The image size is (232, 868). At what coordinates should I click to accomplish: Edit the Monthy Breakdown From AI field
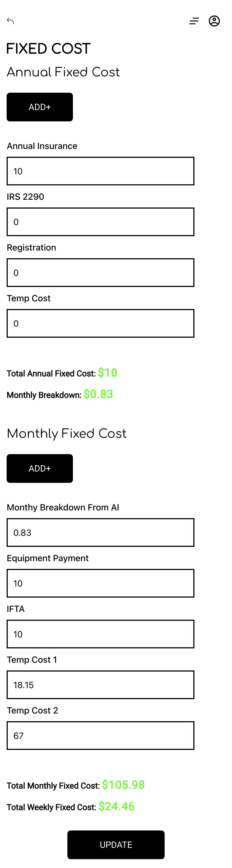(101, 533)
